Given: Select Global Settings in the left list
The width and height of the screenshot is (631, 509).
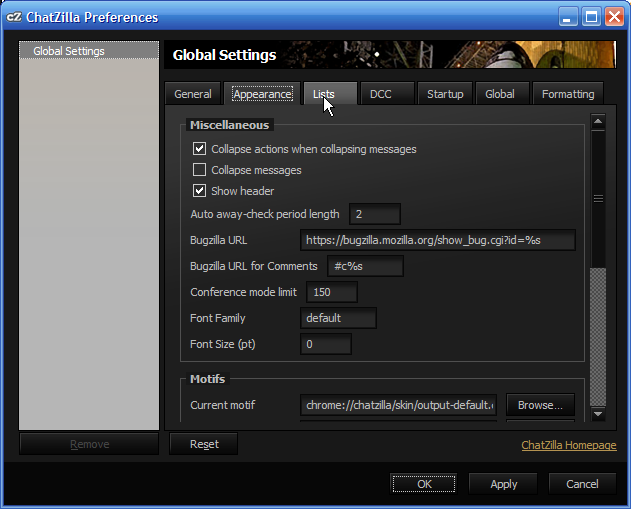Looking at the screenshot, I should 89,51.
